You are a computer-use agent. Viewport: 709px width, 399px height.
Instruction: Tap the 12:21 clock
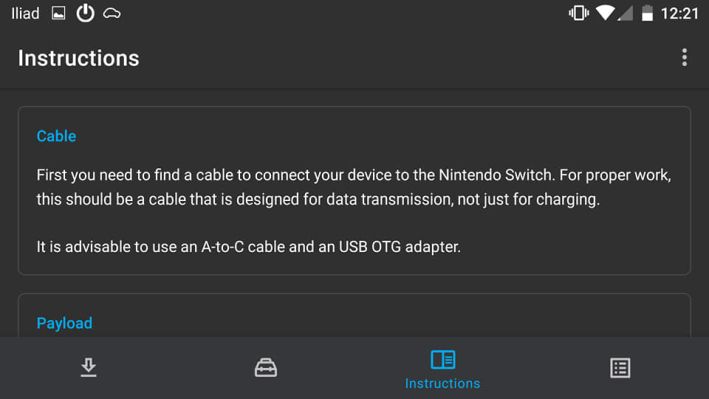680,14
